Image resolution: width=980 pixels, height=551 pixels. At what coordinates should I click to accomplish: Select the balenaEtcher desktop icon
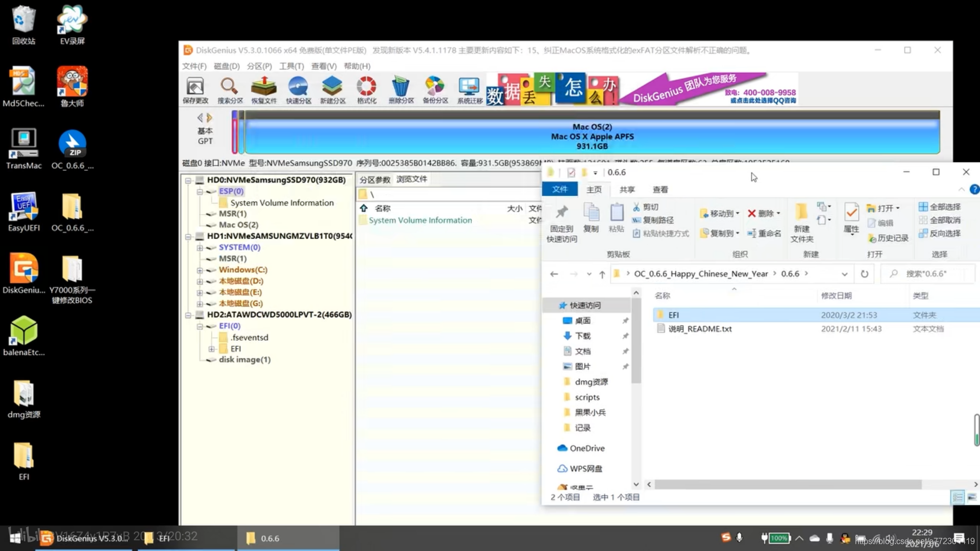(23, 335)
